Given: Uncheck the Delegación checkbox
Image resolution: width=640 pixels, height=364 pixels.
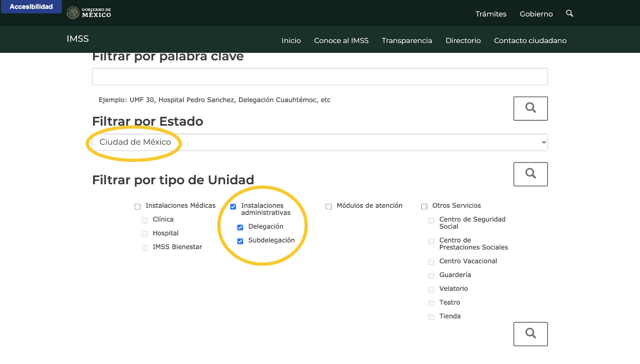Looking at the screenshot, I should [x=240, y=227].
